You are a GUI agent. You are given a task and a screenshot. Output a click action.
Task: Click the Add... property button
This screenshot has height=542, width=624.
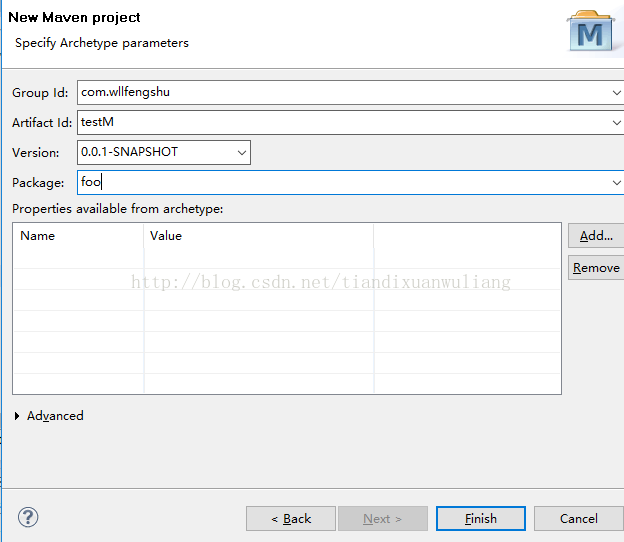[x=596, y=236]
